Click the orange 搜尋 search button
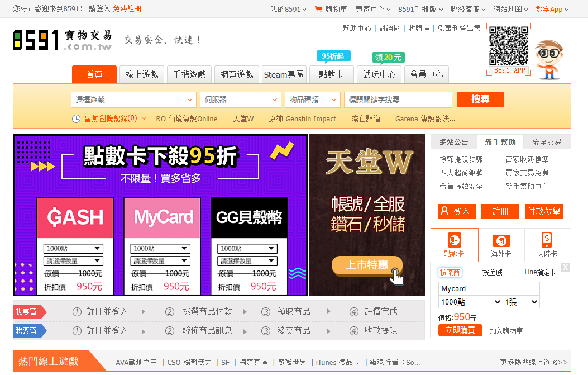The width and height of the screenshot is (588, 375). [x=480, y=99]
